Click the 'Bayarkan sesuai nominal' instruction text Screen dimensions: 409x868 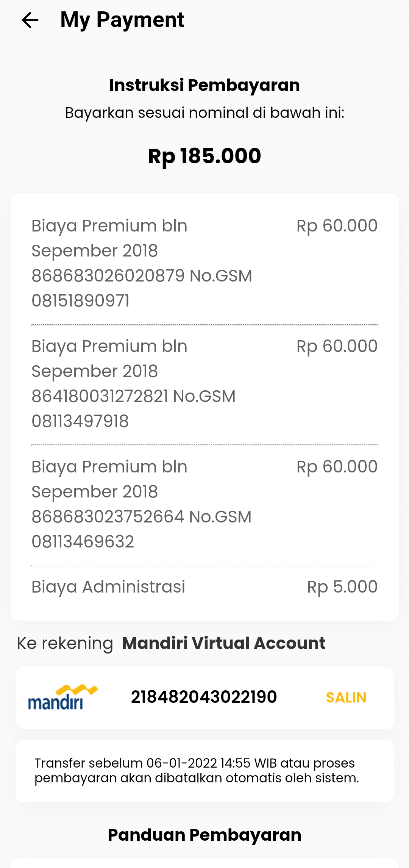click(204, 113)
